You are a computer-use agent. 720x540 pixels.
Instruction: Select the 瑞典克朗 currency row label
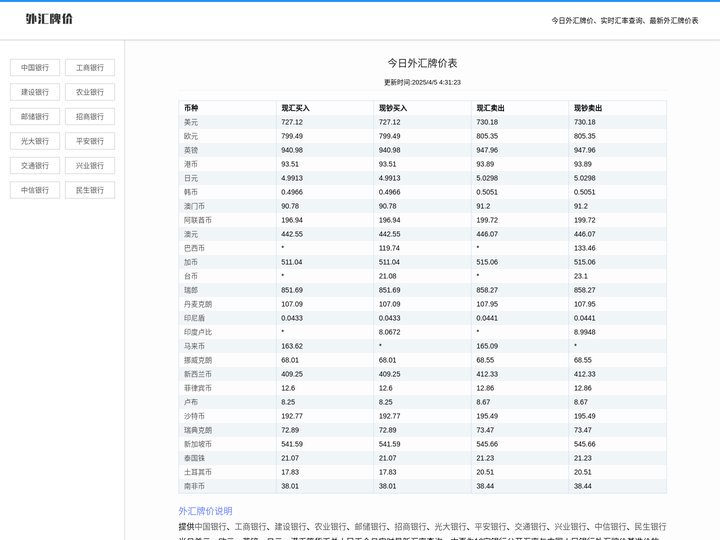coord(198,430)
